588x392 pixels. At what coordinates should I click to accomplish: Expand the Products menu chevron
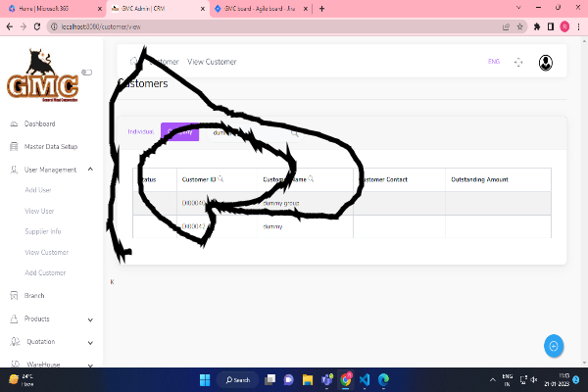[x=90, y=318]
